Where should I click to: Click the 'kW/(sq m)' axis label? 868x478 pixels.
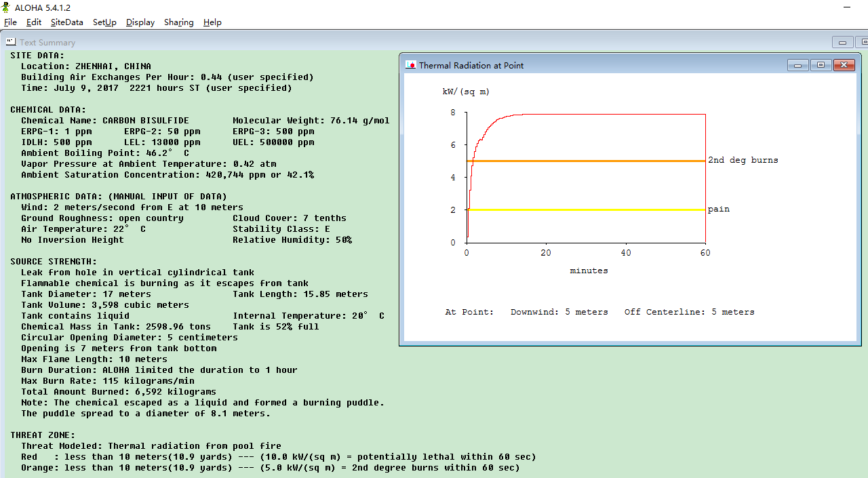(466, 91)
